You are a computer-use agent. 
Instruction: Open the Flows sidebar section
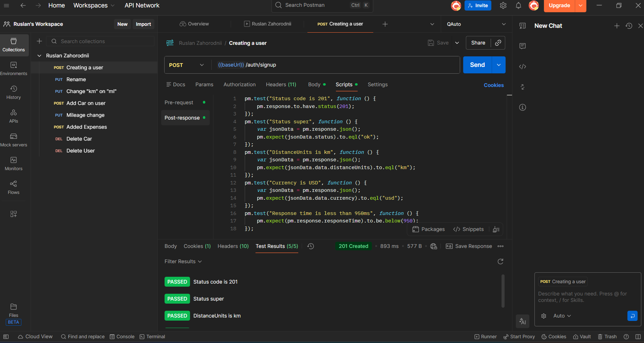tap(14, 187)
